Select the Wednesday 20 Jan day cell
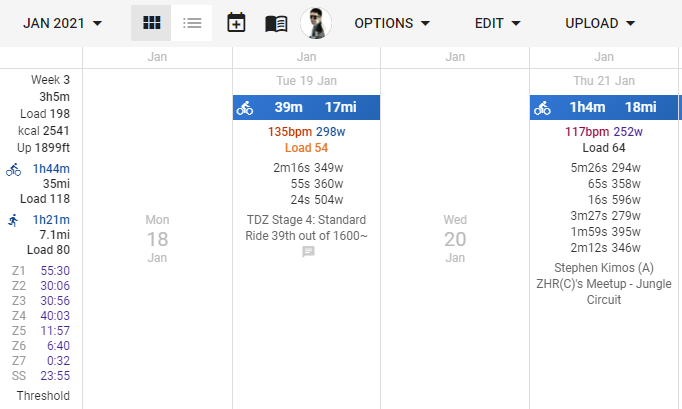Image resolution: width=682 pixels, height=409 pixels. point(455,238)
